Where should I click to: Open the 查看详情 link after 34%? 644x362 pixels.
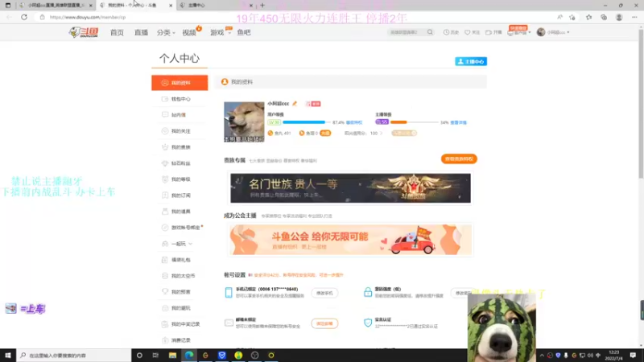click(x=458, y=122)
